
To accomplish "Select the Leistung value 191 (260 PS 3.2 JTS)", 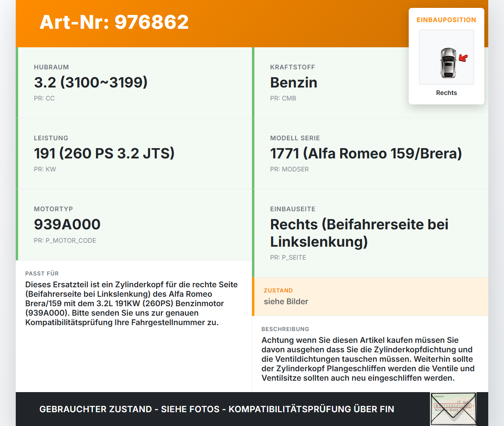I will pos(104,153).
